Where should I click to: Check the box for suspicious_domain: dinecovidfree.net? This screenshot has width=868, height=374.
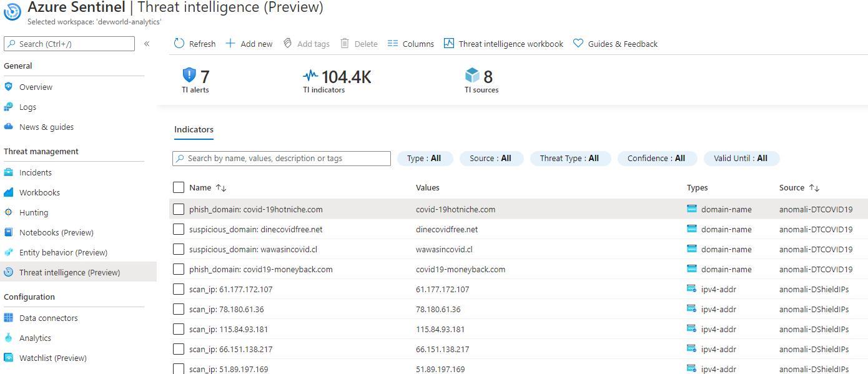click(x=179, y=229)
